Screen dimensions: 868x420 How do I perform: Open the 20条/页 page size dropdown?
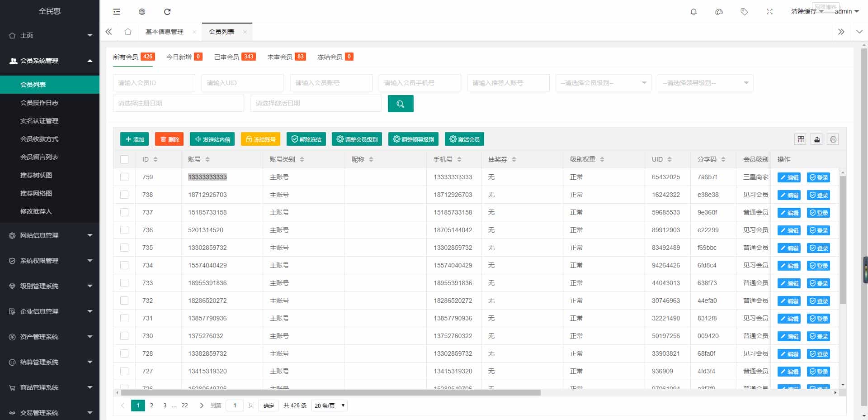click(x=329, y=406)
